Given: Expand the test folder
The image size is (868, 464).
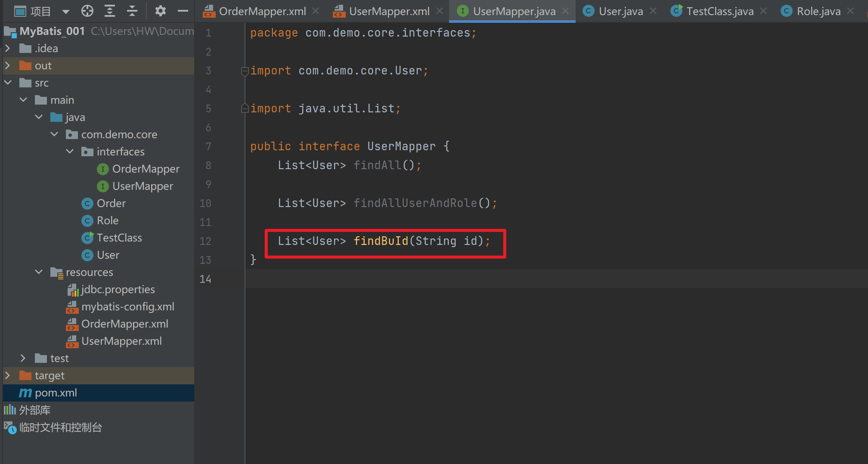Looking at the screenshot, I should click(x=23, y=358).
